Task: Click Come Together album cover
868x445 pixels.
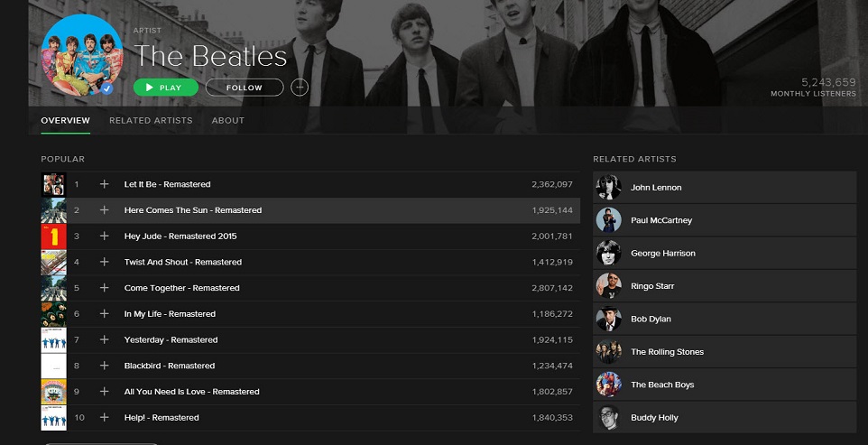Action: click(54, 288)
